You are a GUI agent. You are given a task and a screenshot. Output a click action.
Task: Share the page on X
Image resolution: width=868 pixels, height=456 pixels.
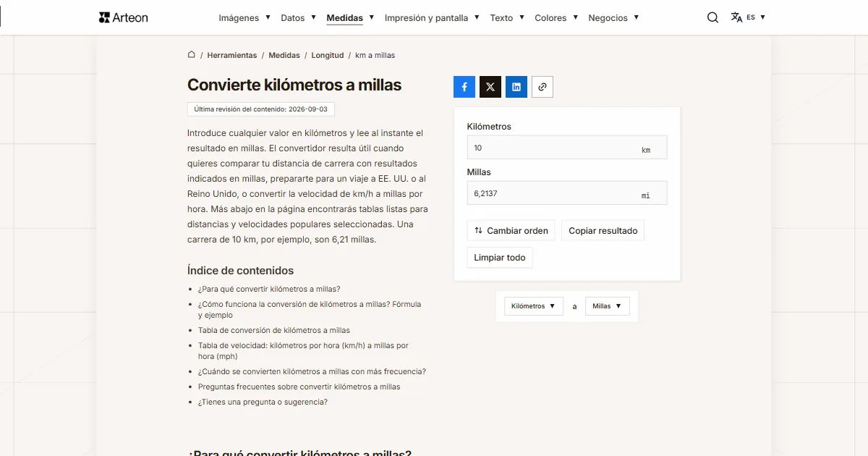[490, 87]
